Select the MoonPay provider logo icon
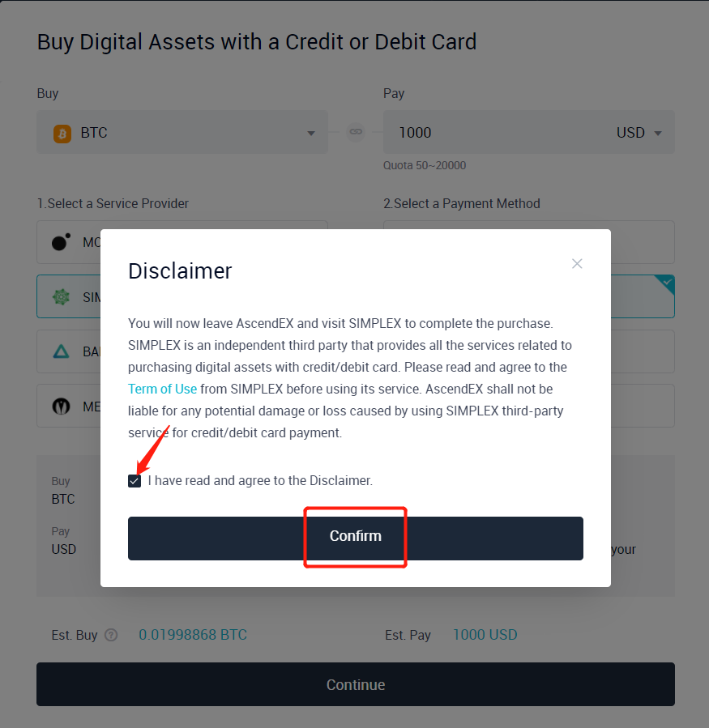This screenshot has width=709, height=728. tap(61, 242)
